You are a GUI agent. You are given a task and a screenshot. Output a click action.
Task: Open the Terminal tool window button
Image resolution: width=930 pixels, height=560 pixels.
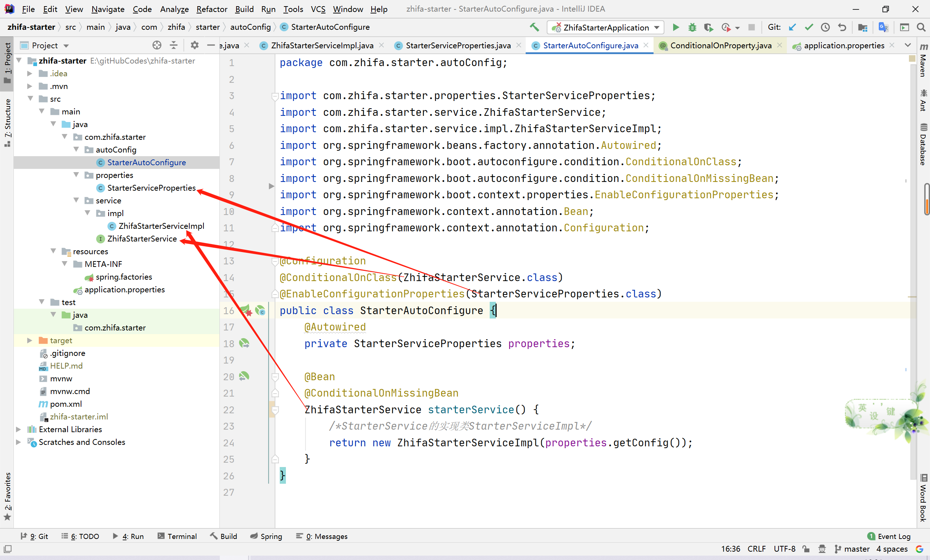[x=177, y=536]
